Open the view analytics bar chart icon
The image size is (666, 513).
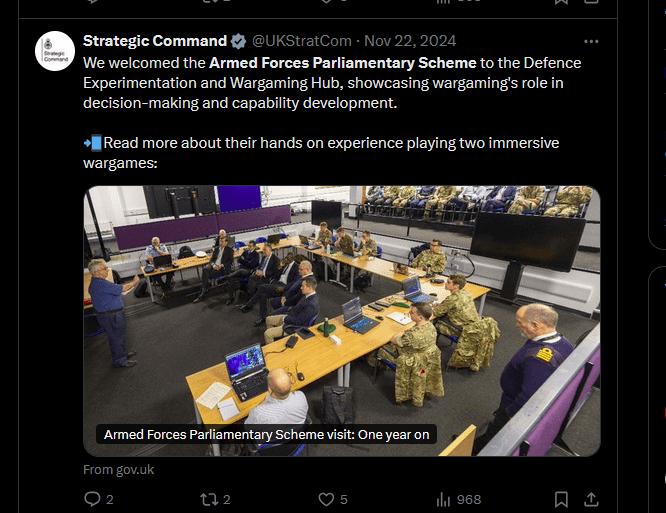(443, 499)
